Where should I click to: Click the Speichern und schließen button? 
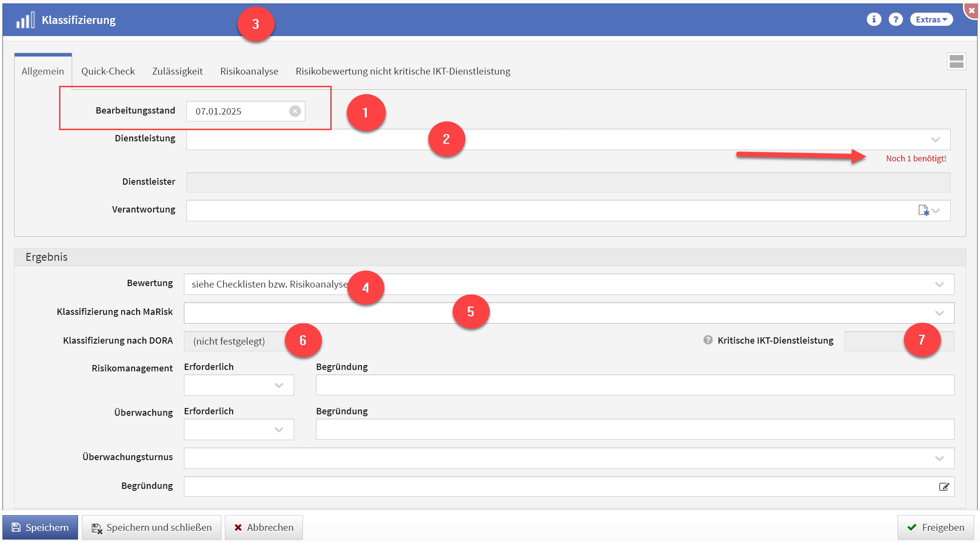click(152, 527)
